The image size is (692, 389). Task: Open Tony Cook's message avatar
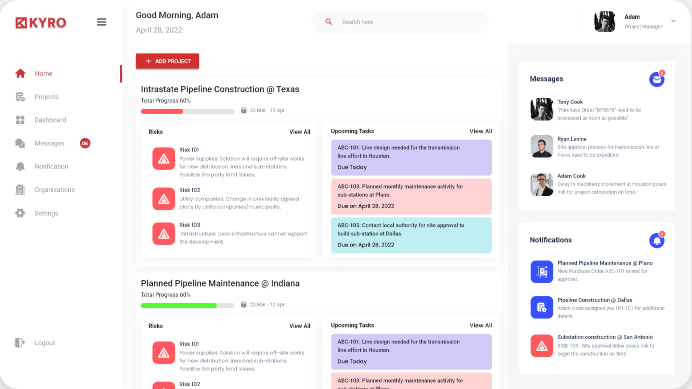pos(542,110)
